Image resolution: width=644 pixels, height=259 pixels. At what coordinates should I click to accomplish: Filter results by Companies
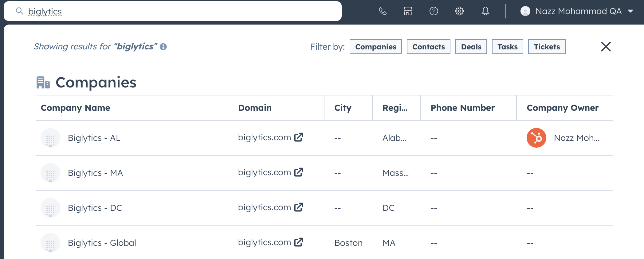click(x=375, y=47)
